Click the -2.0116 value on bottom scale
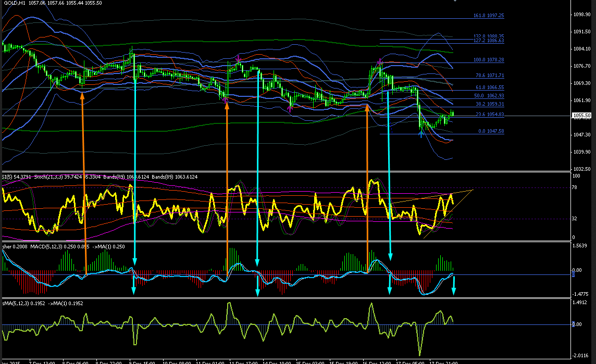 click(x=580, y=356)
